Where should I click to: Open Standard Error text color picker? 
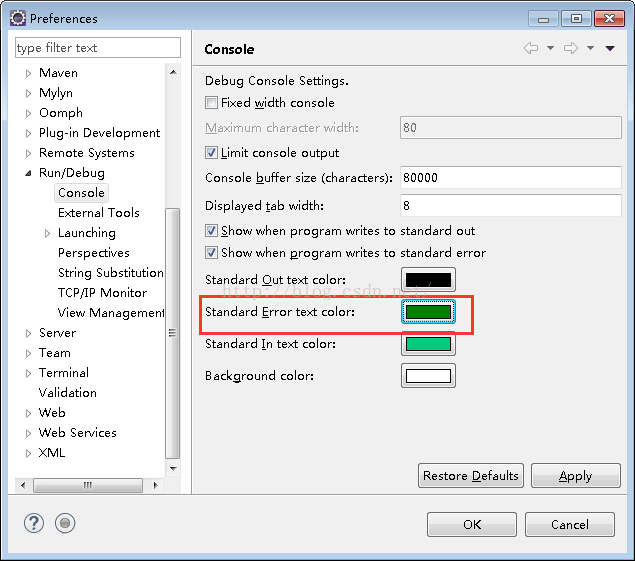coord(428,311)
